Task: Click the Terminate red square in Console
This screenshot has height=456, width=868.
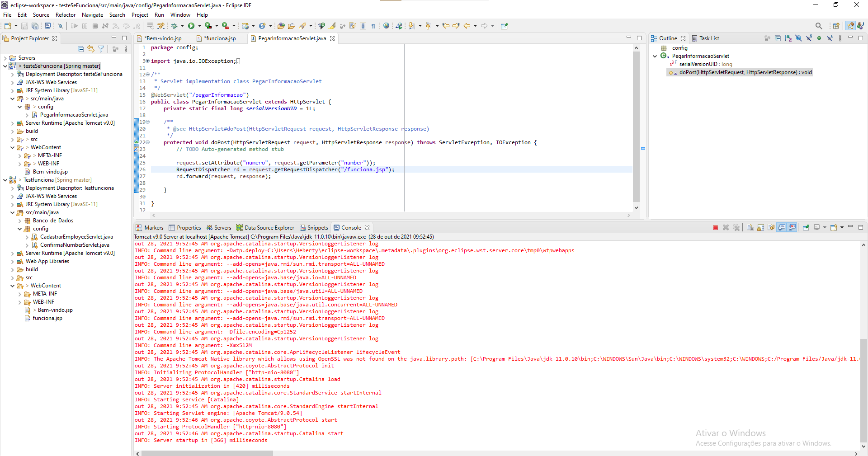Action: tap(715, 228)
